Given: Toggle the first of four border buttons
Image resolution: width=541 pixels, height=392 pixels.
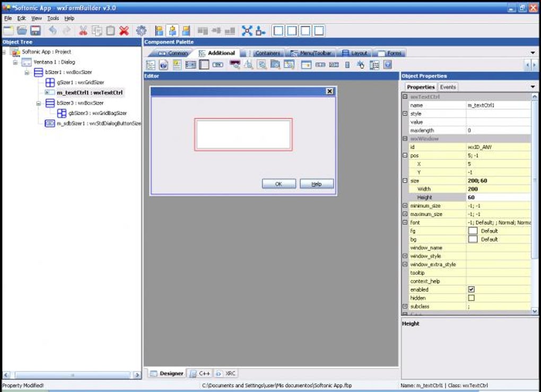Looking at the screenshot, I should click(278, 31).
